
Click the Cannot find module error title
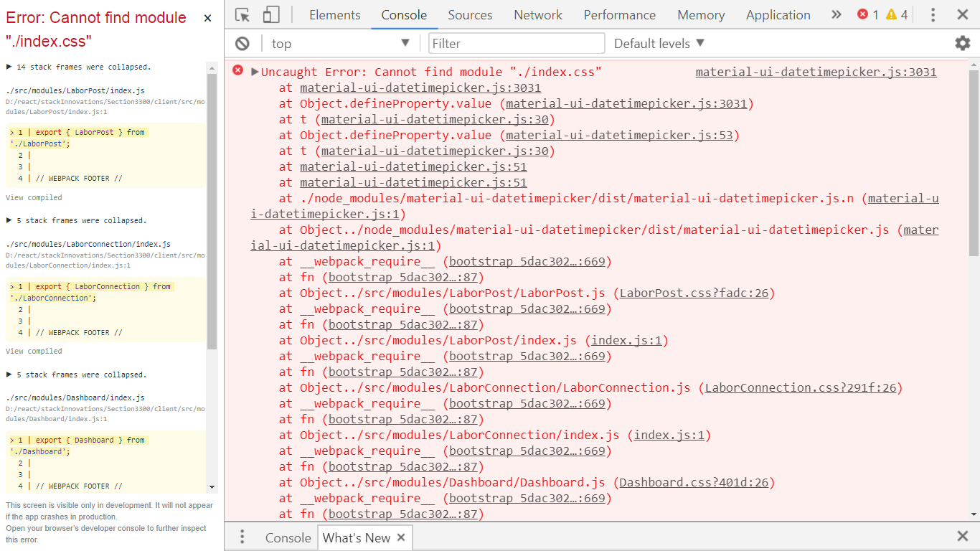pyautogui.click(x=96, y=29)
